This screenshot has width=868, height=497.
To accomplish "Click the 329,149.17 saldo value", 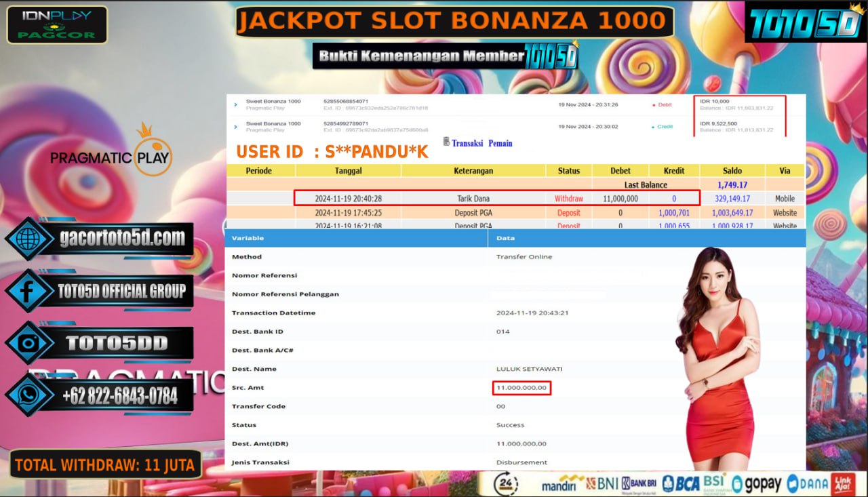I will (732, 199).
